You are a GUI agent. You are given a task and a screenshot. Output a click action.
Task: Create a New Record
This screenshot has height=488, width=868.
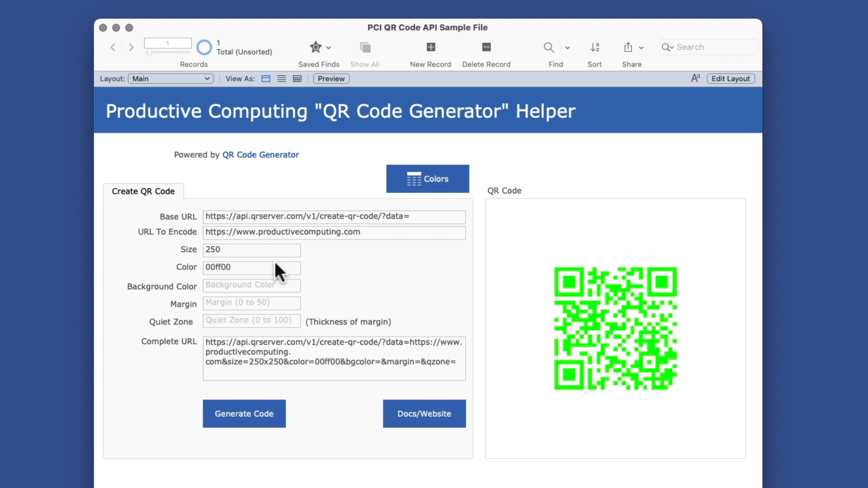click(x=430, y=47)
